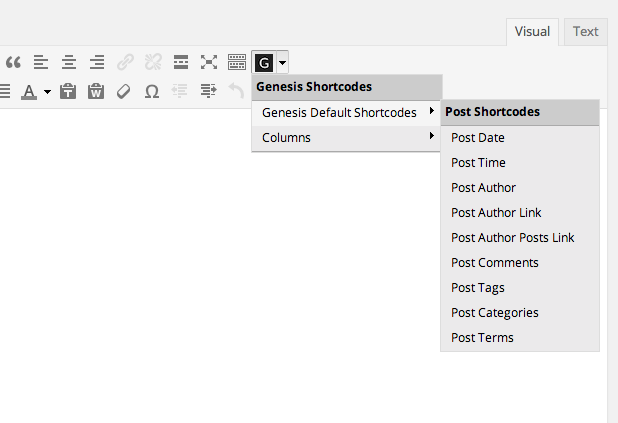The height and width of the screenshot is (423, 618).
Task: Select Post Terms shortcode
Action: [x=520, y=338]
